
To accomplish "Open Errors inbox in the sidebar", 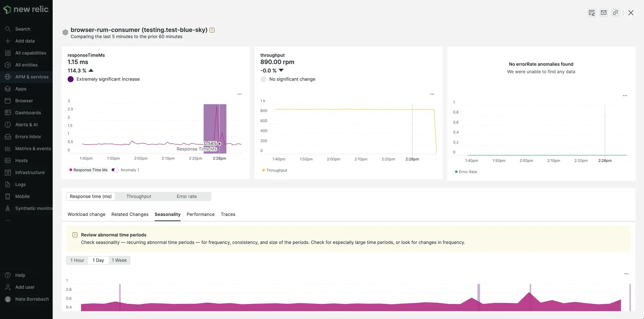I will coord(28,137).
